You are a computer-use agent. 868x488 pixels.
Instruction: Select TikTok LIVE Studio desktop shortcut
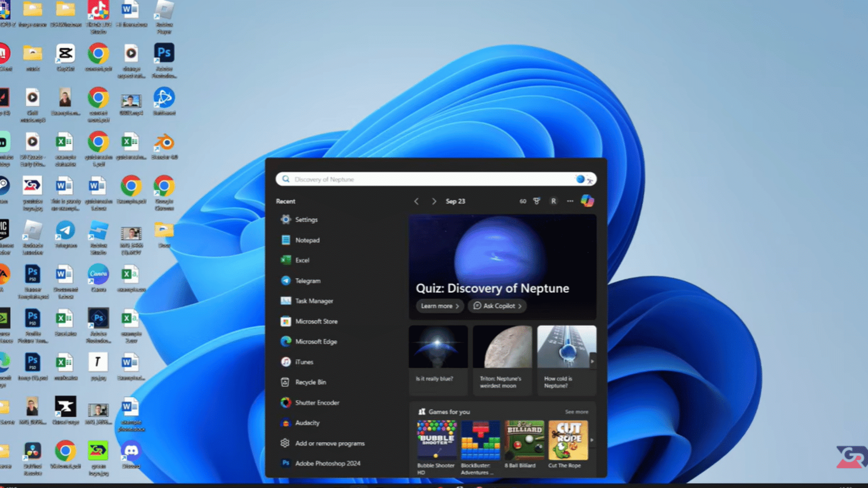[x=98, y=17]
